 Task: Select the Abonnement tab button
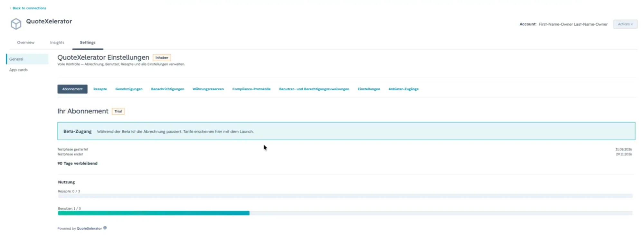[72, 89]
